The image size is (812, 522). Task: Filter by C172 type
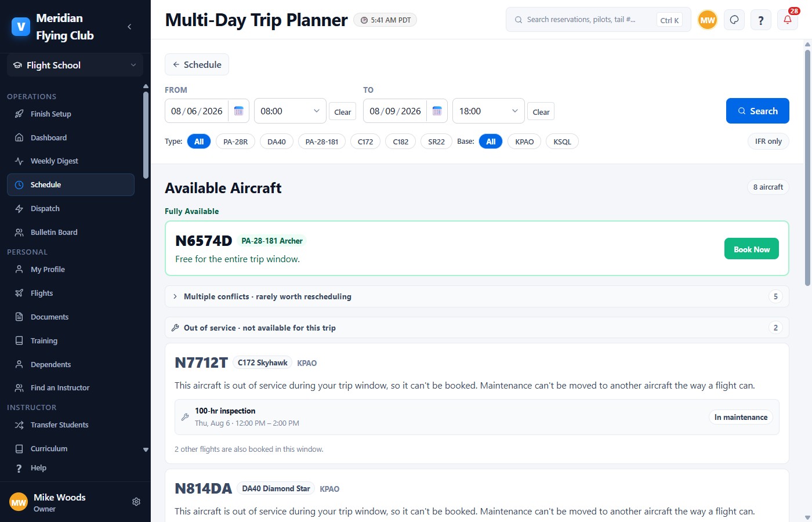coord(365,142)
